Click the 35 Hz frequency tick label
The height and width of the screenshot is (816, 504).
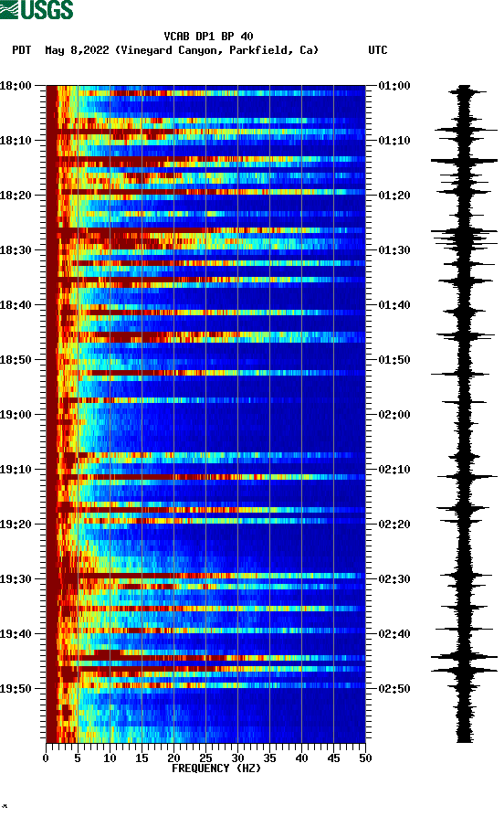[x=269, y=758]
